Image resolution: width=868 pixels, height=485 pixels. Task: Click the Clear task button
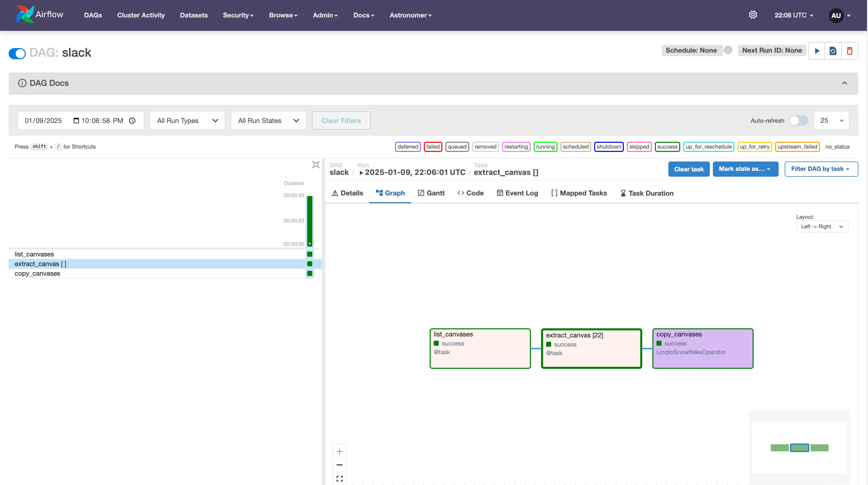click(x=688, y=169)
